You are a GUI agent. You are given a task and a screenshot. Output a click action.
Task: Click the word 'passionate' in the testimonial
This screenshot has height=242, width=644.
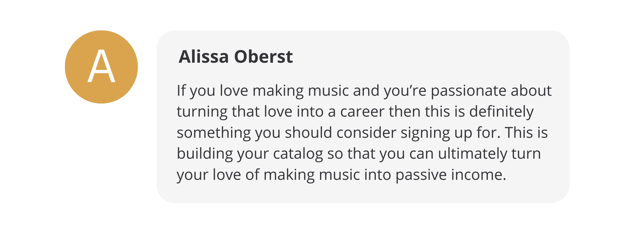pos(469,91)
